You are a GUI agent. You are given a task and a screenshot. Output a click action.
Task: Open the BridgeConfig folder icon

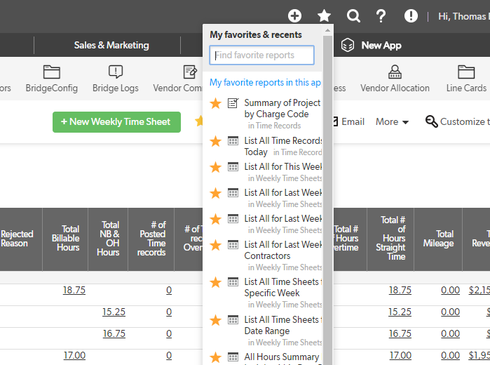[x=51, y=72]
